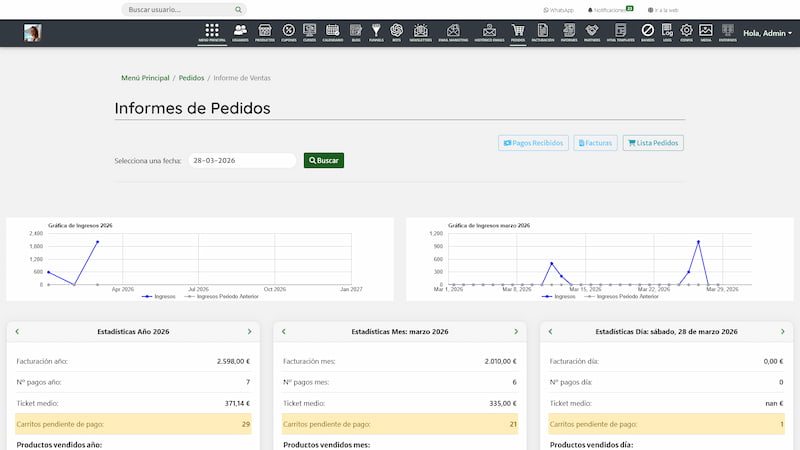Screen dimensions: 800x450
Task: Go to next month in Estadísticas Mes
Action: click(x=516, y=331)
